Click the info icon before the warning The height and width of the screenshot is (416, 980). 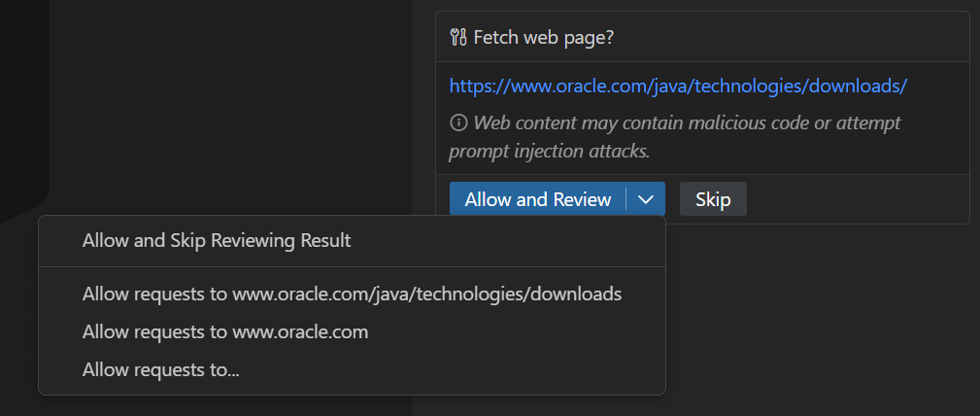click(458, 123)
